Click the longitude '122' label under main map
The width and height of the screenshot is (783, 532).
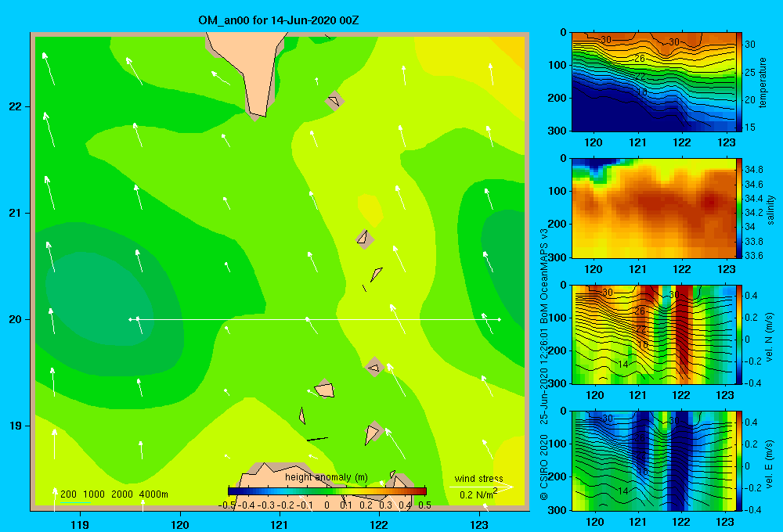point(379,524)
